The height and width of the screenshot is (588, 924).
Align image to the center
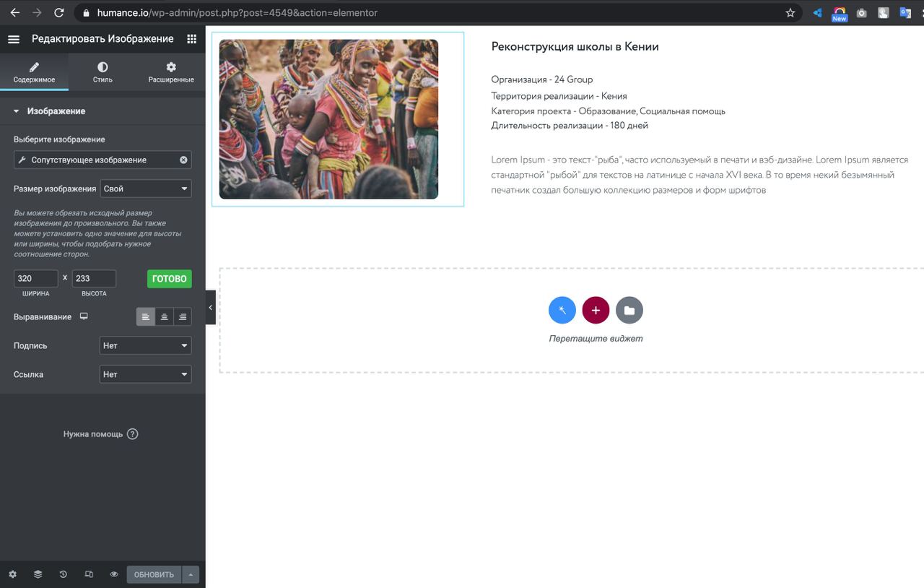(165, 317)
